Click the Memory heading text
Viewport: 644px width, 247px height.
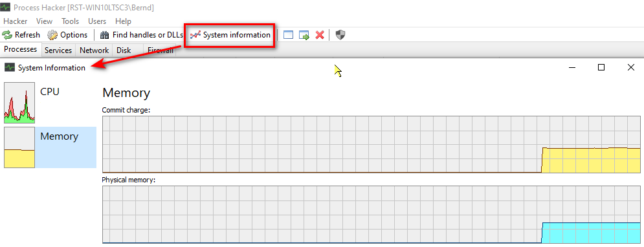pyautogui.click(x=126, y=92)
